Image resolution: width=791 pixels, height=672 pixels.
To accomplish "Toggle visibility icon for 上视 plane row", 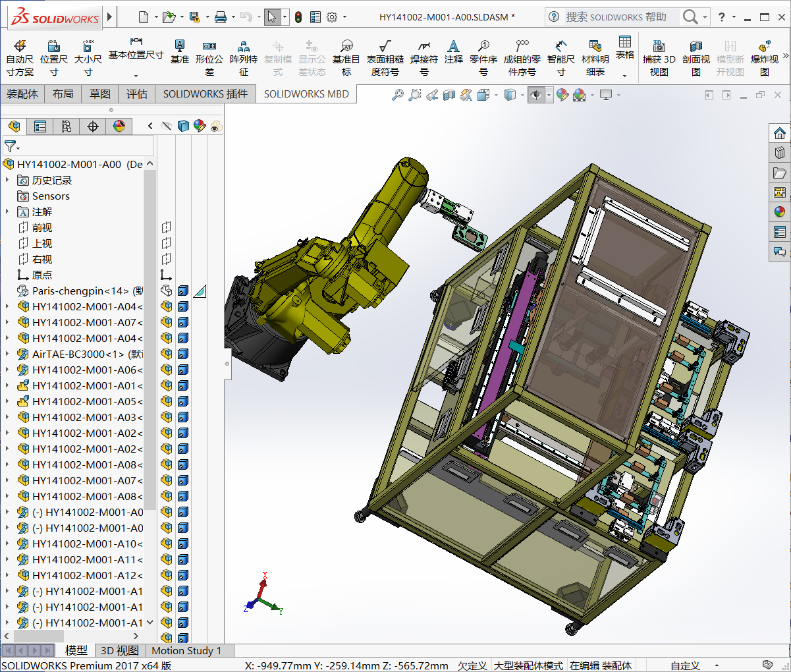I will tap(167, 243).
